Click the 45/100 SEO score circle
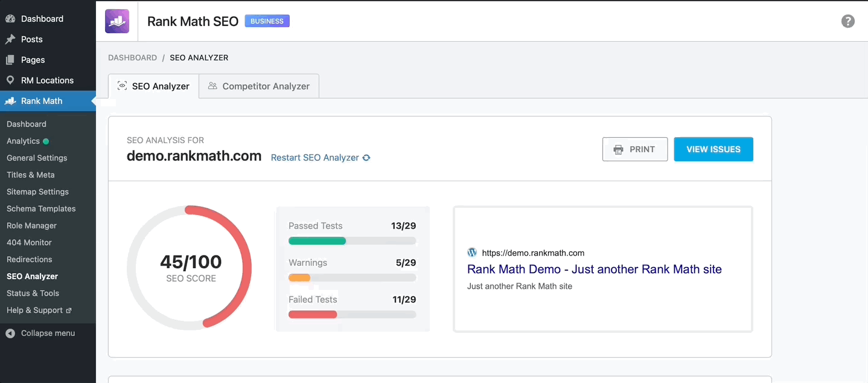Screen dimensions: 868x383 pos(190,268)
